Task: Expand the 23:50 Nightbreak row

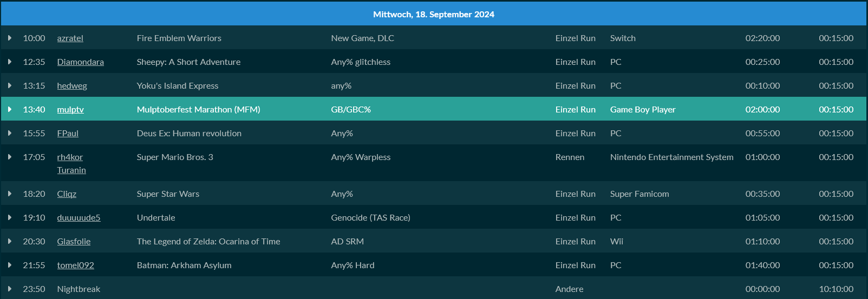Action: [10, 289]
